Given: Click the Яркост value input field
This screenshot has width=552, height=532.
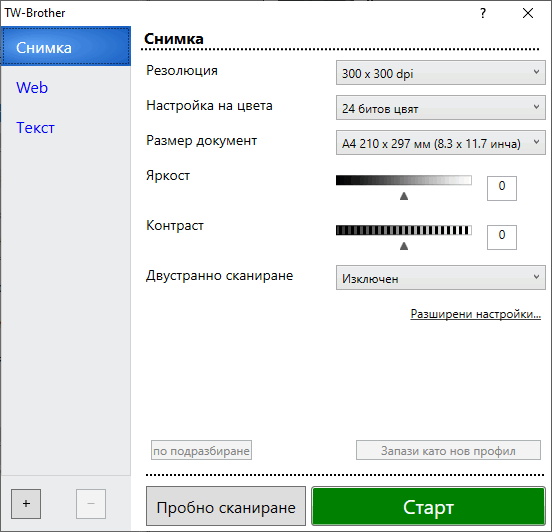Looking at the screenshot, I should pyautogui.click(x=502, y=188).
